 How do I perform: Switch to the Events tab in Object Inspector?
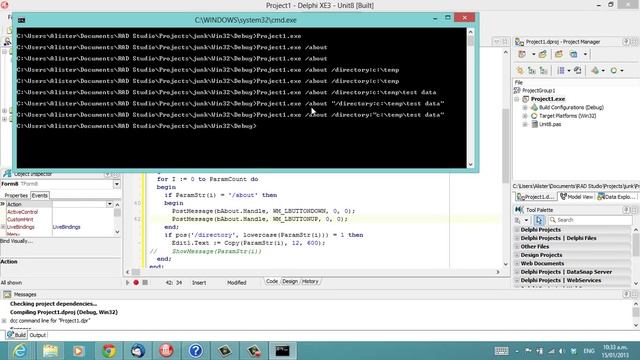[x=40, y=196]
